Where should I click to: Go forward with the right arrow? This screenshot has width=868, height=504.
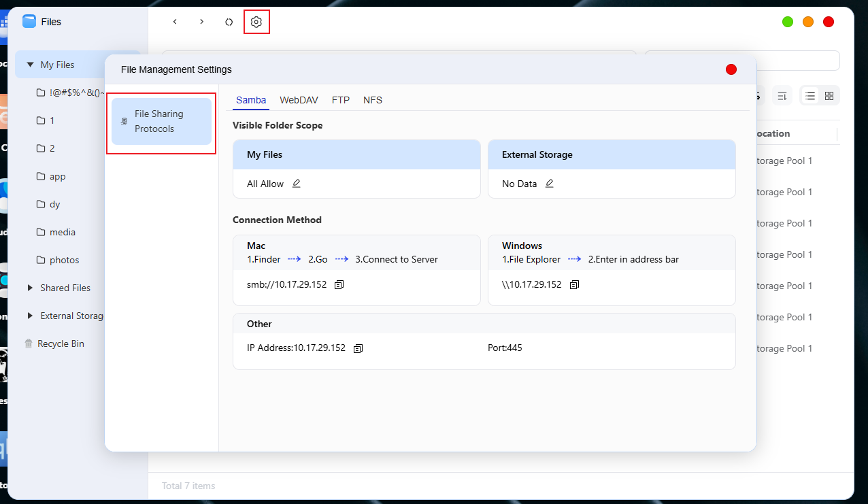pyautogui.click(x=201, y=22)
